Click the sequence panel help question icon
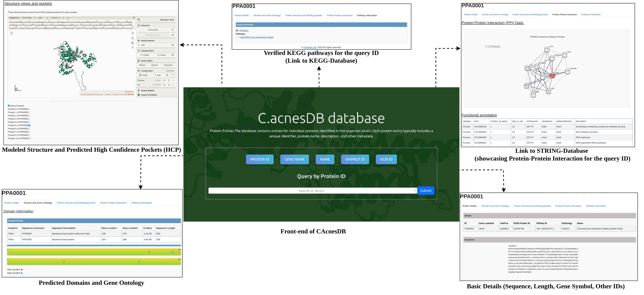This screenshot has width=644, height=295. pyautogui.click(x=134, y=18)
